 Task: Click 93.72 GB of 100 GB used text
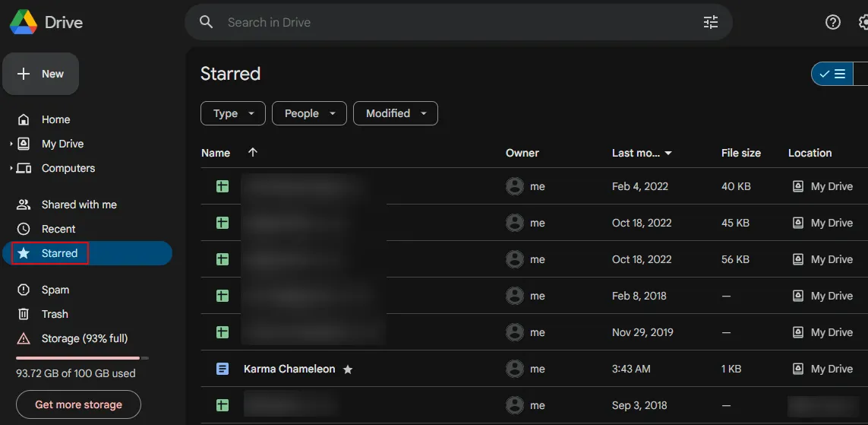tap(76, 373)
